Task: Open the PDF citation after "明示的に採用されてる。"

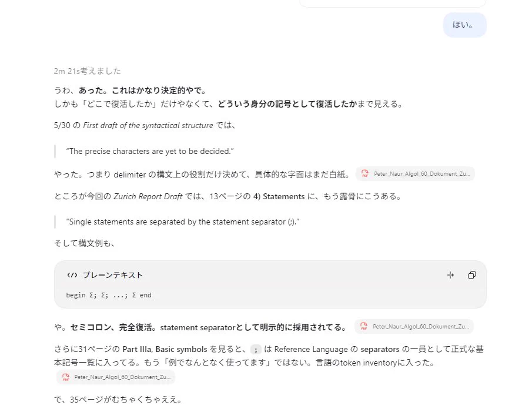Action: [x=414, y=327]
